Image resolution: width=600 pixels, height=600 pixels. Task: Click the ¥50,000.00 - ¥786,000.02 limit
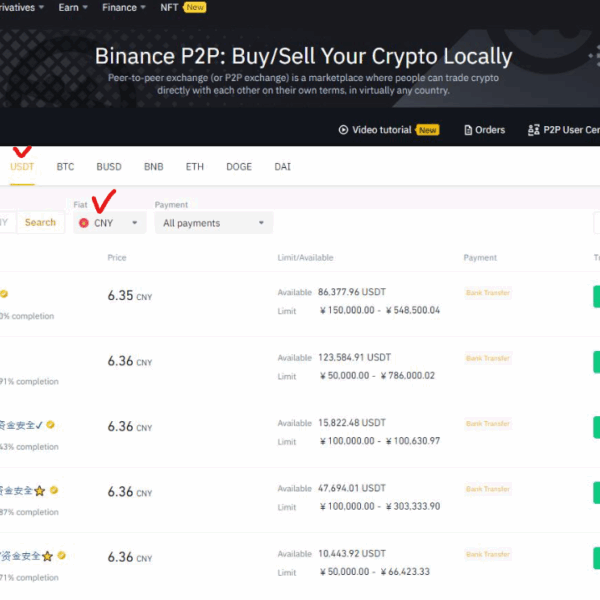[377, 375]
